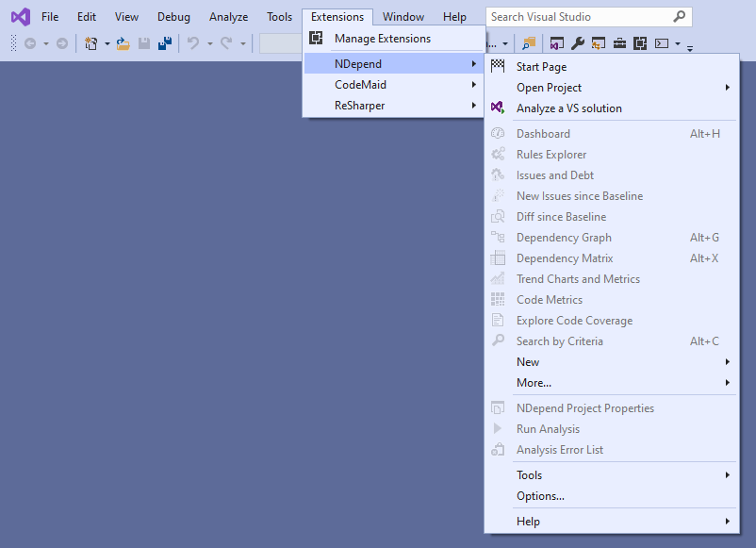This screenshot has height=548, width=756.
Task: Select Analyze a VS solution
Action: (612, 108)
